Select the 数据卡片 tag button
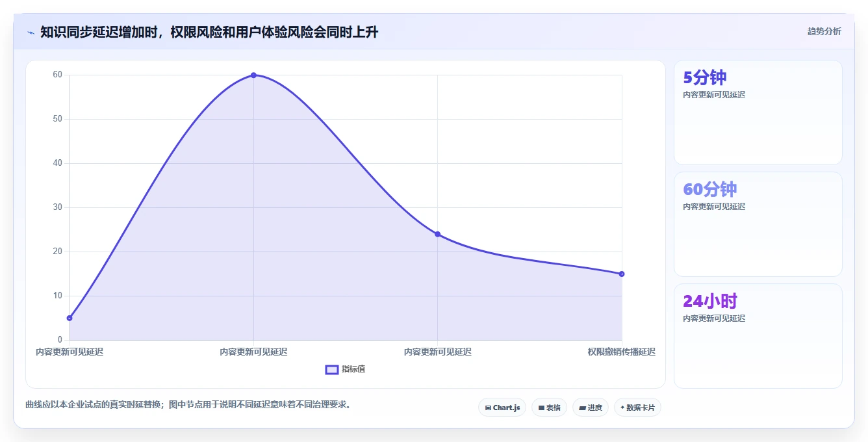Viewport: 868px width, 442px height. tap(637, 408)
